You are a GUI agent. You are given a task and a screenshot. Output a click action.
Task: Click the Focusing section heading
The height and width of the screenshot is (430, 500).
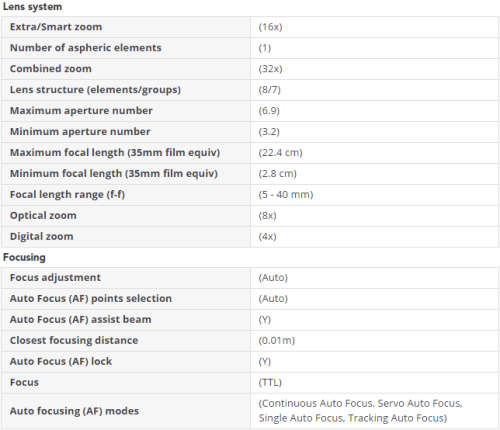pos(24,257)
